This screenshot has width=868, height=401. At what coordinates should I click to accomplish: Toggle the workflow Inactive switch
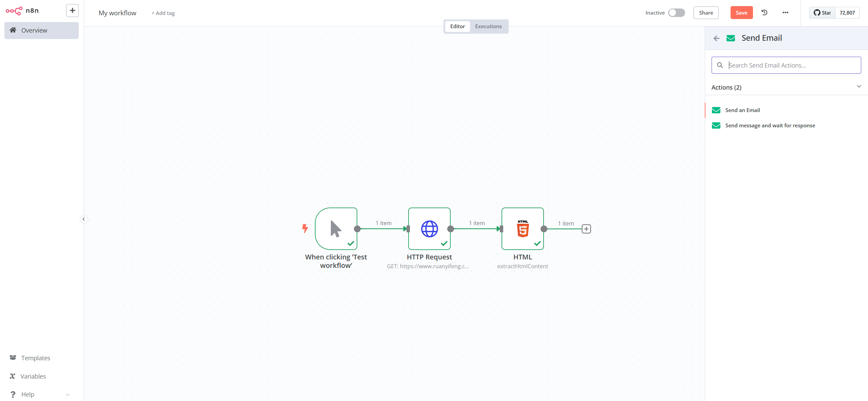[x=676, y=13]
